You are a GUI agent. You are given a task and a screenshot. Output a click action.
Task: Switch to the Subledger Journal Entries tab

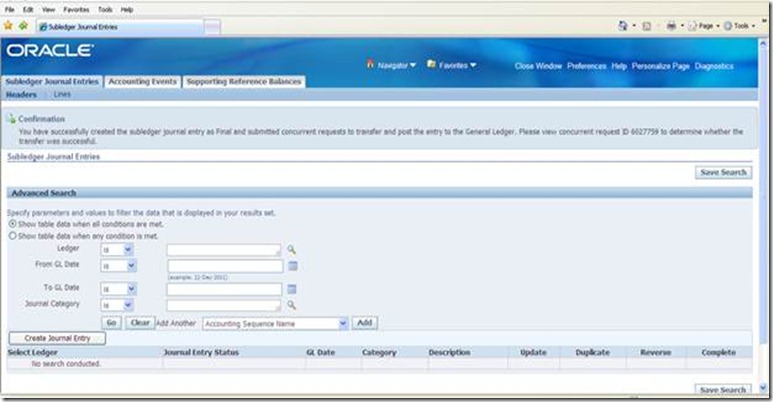52,81
